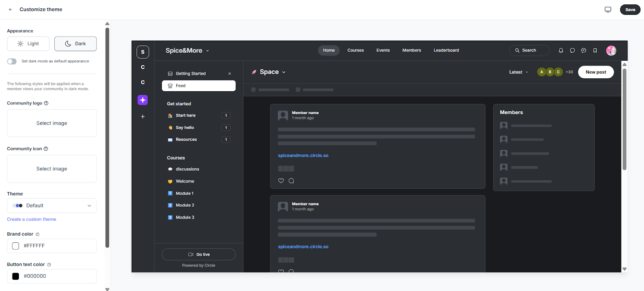Add a new community with plus icon
Screen dimensions: 644x291
(x=143, y=117)
